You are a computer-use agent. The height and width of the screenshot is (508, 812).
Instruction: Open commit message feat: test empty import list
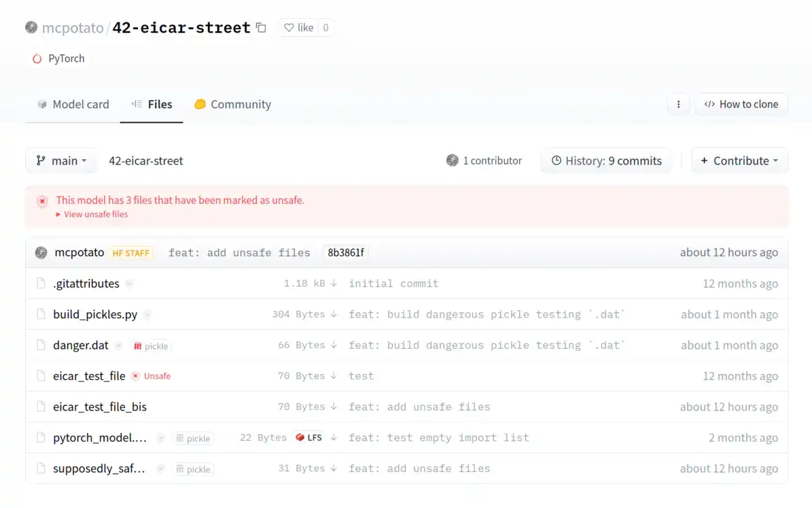click(438, 438)
